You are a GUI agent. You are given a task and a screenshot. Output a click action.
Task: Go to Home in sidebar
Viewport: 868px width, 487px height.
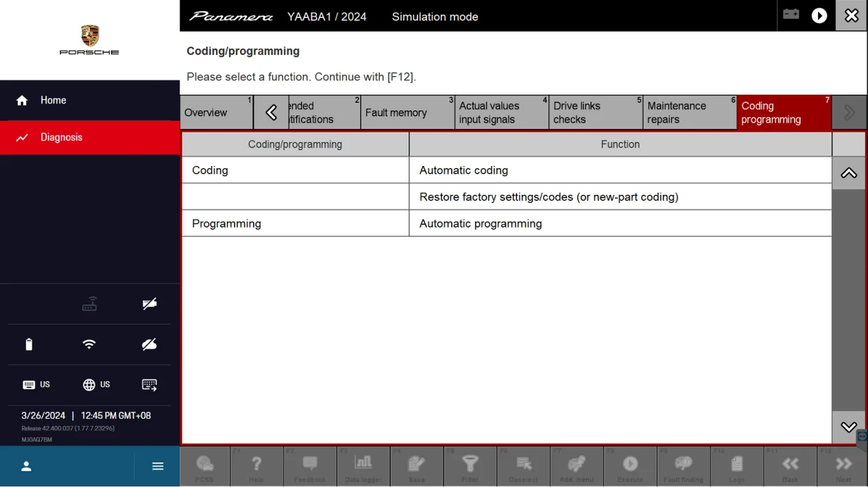point(53,100)
